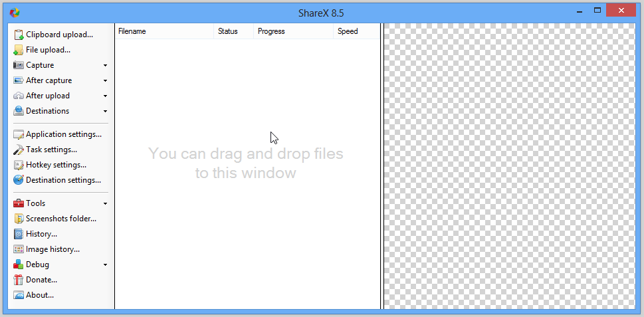Click the History icon
The width and height of the screenshot is (644, 317).
[x=19, y=234]
